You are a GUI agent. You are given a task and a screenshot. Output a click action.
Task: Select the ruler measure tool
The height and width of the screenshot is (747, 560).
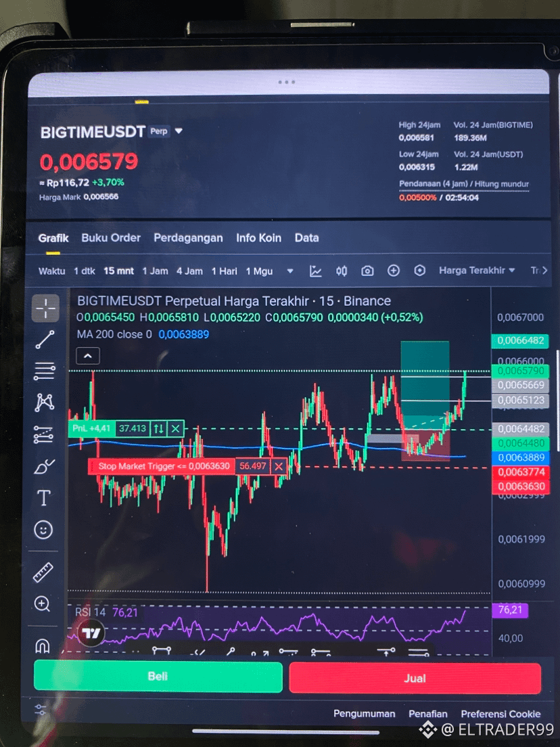[x=43, y=572]
